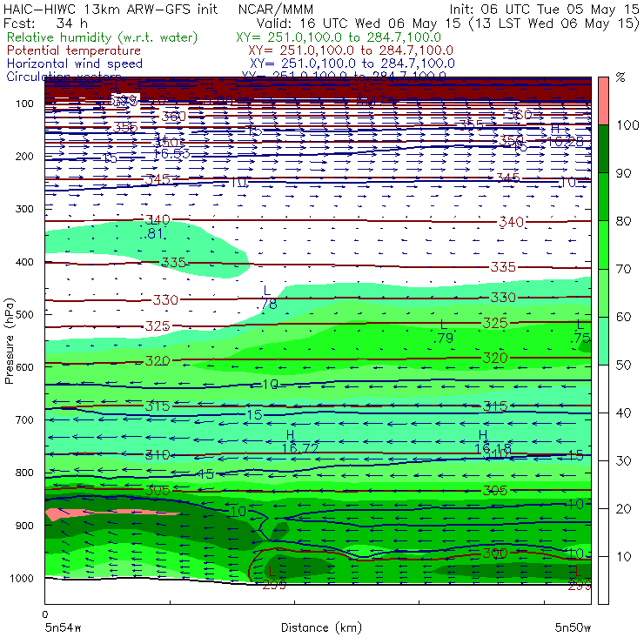Click the '.78' humidity minimum label
The height and width of the screenshot is (644, 644).
click(x=267, y=304)
